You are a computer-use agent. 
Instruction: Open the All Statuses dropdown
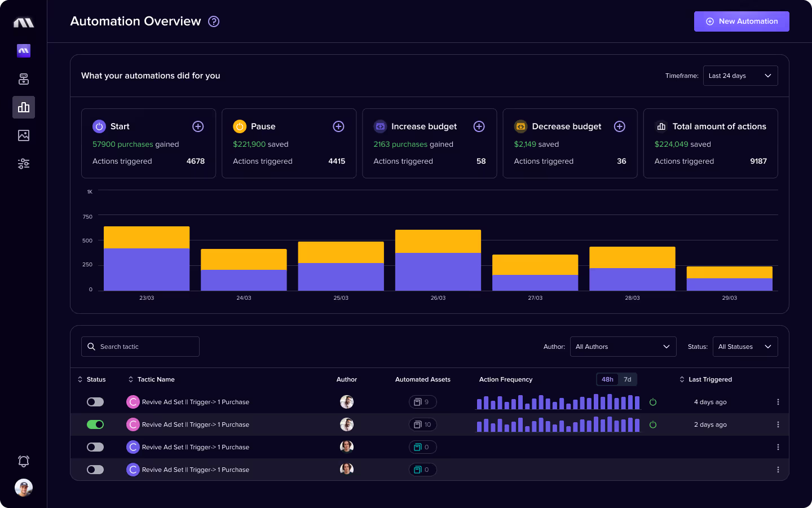pos(745,347)
